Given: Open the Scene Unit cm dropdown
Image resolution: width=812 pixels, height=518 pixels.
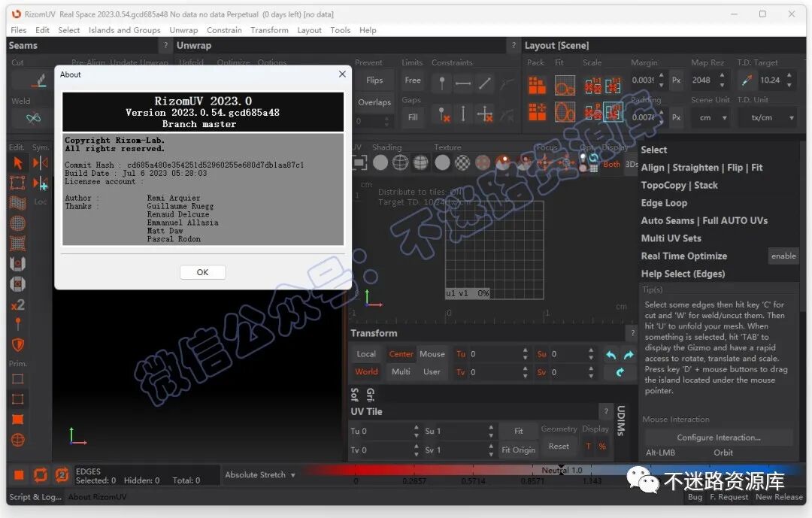Looking at the screenshot, I should (x=713, y=118).
